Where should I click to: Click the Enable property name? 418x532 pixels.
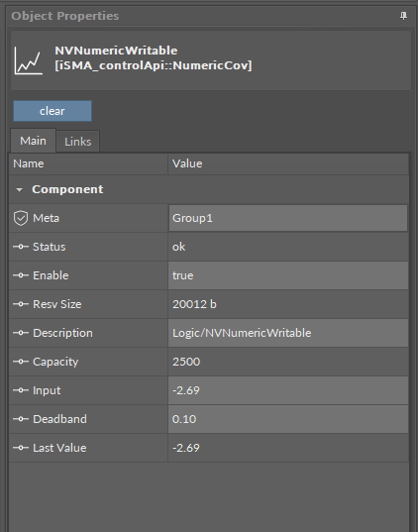coord(51,275)
